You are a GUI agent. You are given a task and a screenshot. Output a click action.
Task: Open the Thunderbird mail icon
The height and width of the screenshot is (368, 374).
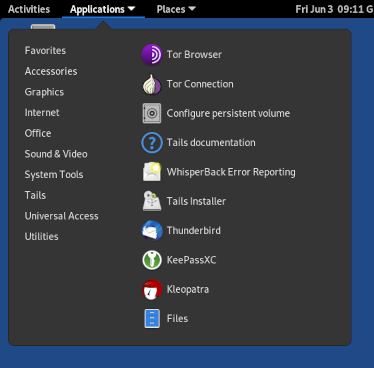coord(152,231)
